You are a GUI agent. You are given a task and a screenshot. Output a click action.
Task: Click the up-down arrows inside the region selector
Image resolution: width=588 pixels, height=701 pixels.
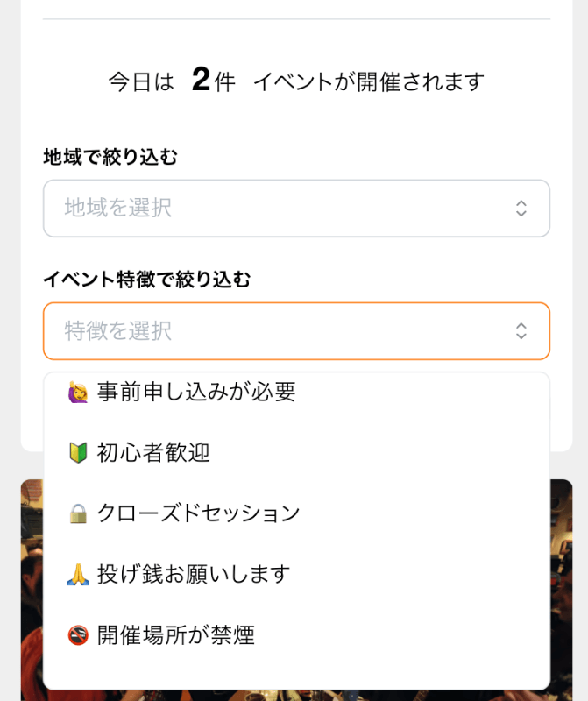(521, 209)
